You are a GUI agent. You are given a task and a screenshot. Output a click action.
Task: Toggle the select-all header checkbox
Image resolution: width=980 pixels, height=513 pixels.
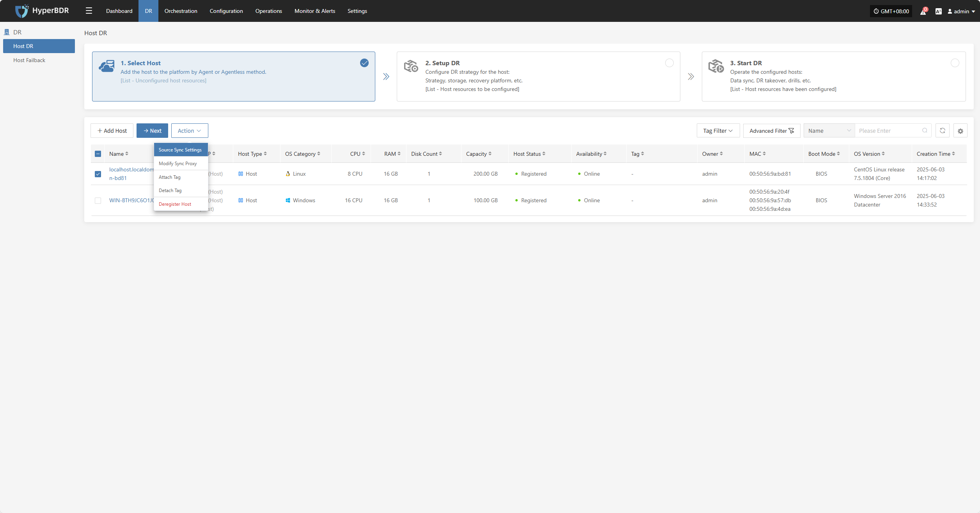coord(98,154)
